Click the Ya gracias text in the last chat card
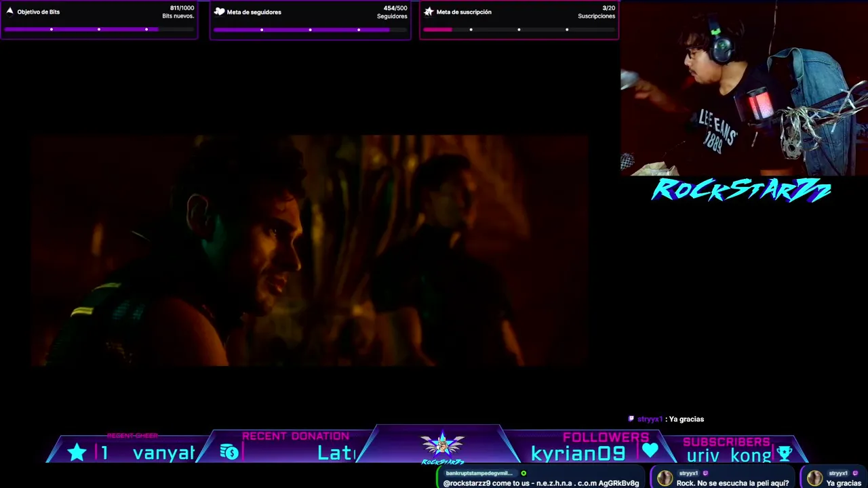 click(844, 483)
